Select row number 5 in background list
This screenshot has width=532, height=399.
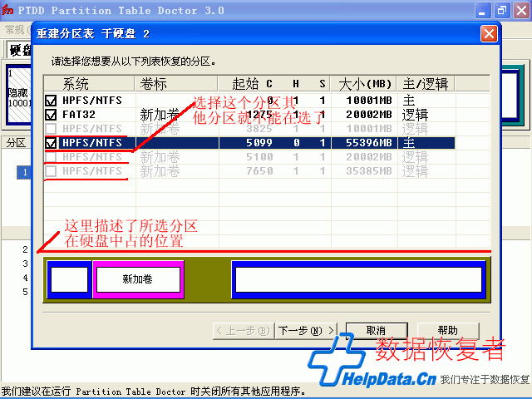pyautogui.click(x=26, y=292)
